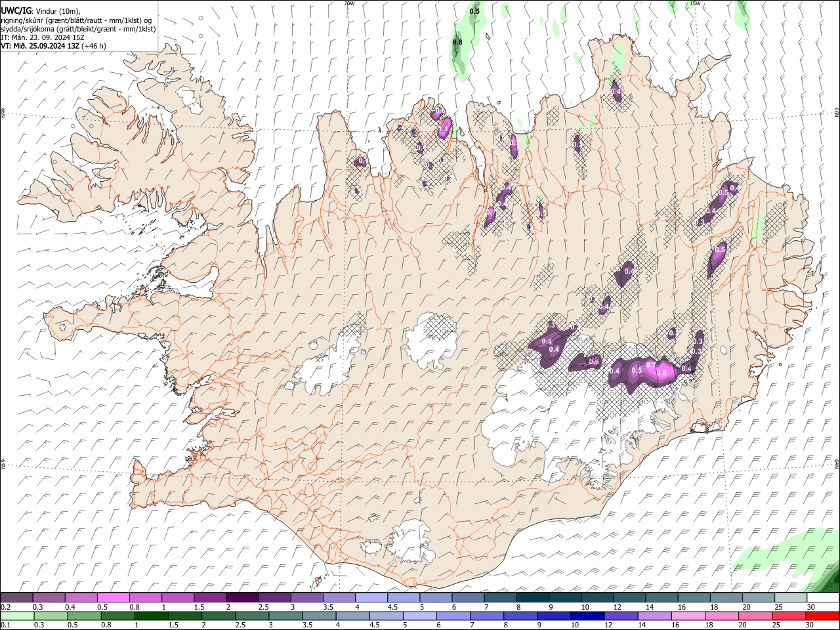Click the '0.2' label under the upper legend row
Image resolution: width=840 pixels, height=630 pixels.
pos(5,607)
